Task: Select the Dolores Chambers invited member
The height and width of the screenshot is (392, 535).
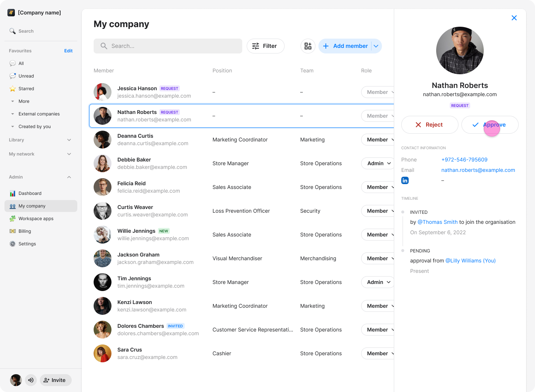Action: [241, 330]
